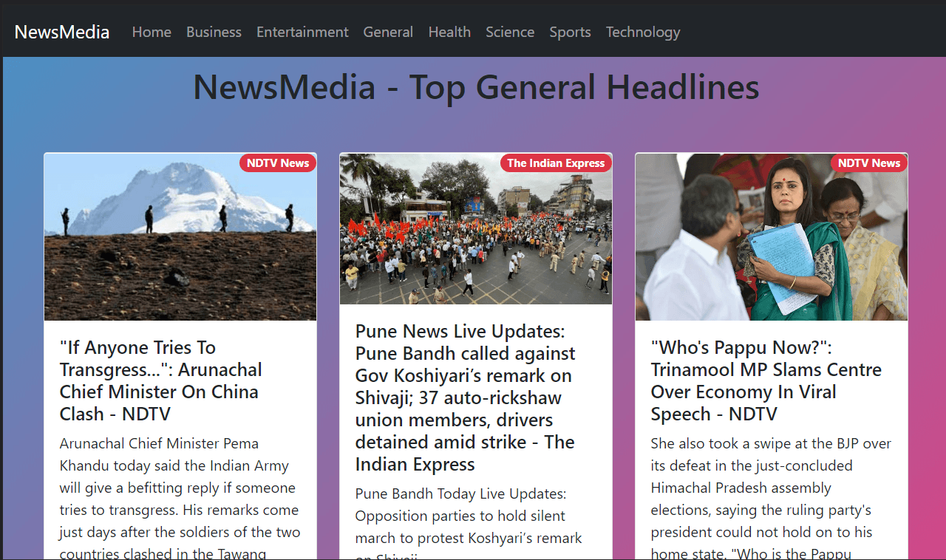Open the Pune News Live Updates headline

coord(466,397)
